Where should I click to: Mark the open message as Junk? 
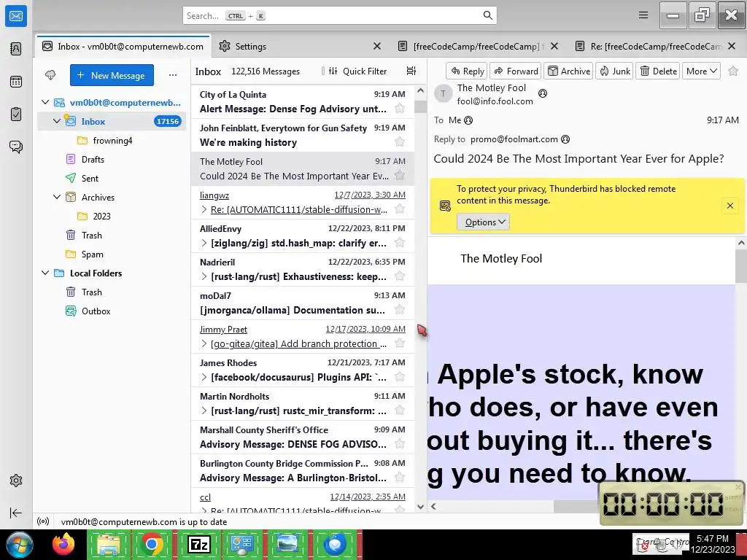614,71
